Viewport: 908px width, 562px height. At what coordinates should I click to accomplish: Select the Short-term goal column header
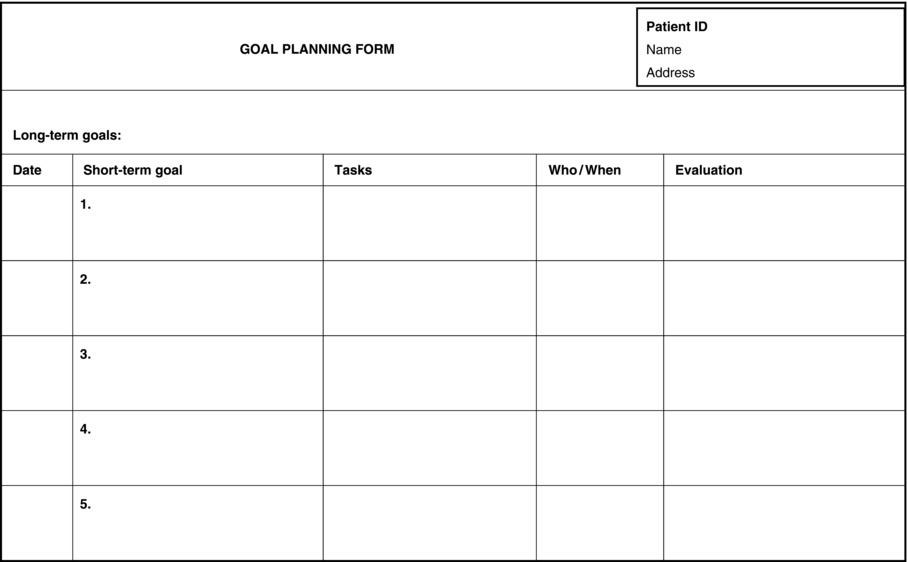[x=133, y=170]
